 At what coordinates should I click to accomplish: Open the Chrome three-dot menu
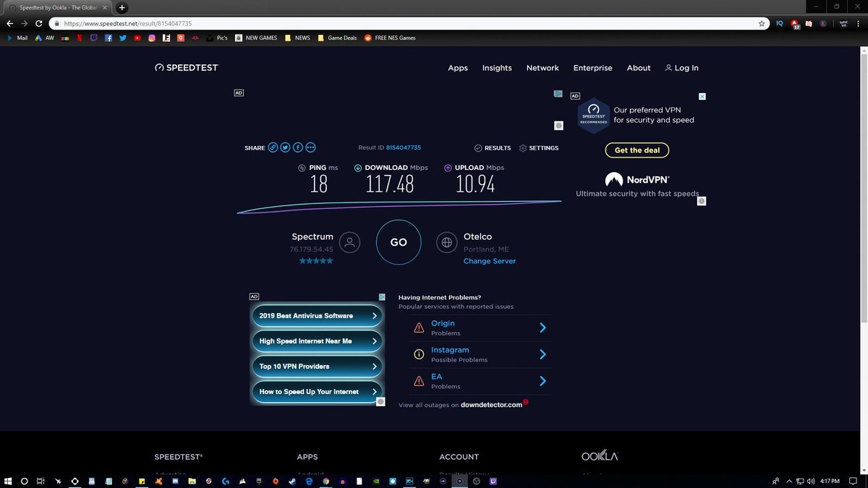click(859, 23)
